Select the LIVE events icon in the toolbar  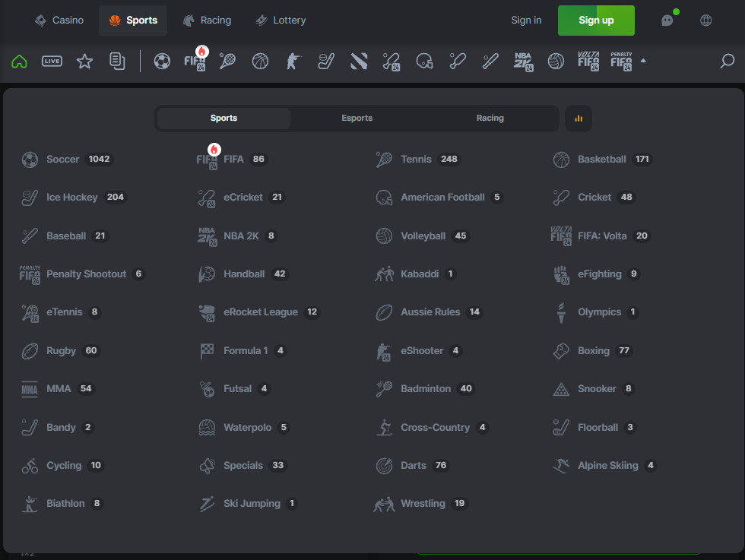(x=51, y=62)
